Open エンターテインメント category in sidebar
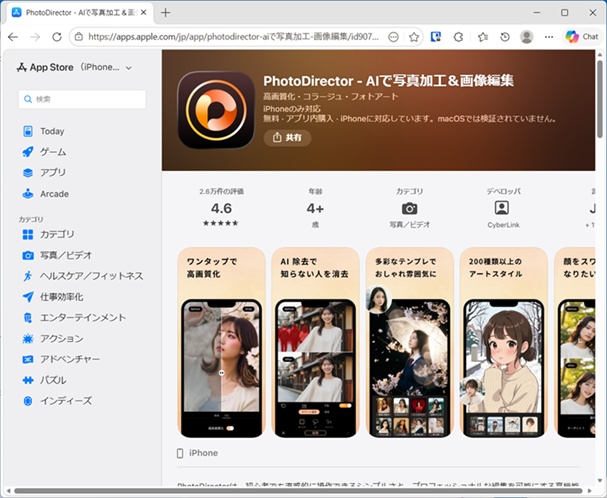Image resolution: width=607 pixels, height=498 pixels. click(82, 318)
